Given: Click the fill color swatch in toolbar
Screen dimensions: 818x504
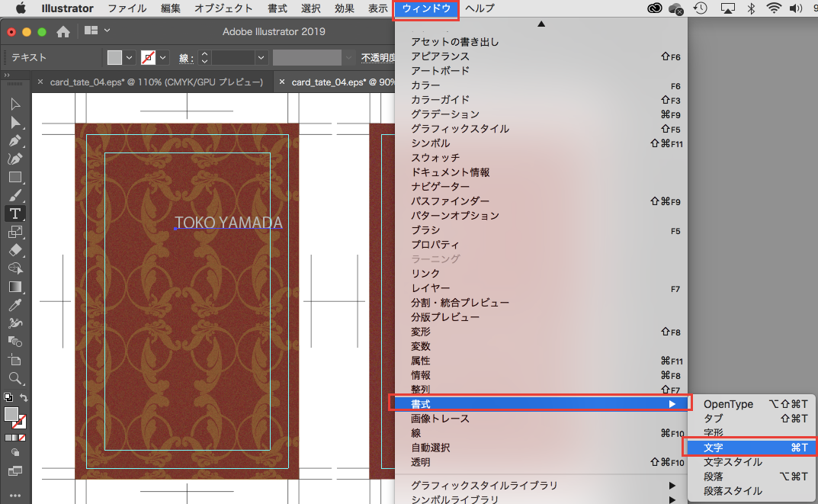Looking at the screenshot, I should coord(11,414).
